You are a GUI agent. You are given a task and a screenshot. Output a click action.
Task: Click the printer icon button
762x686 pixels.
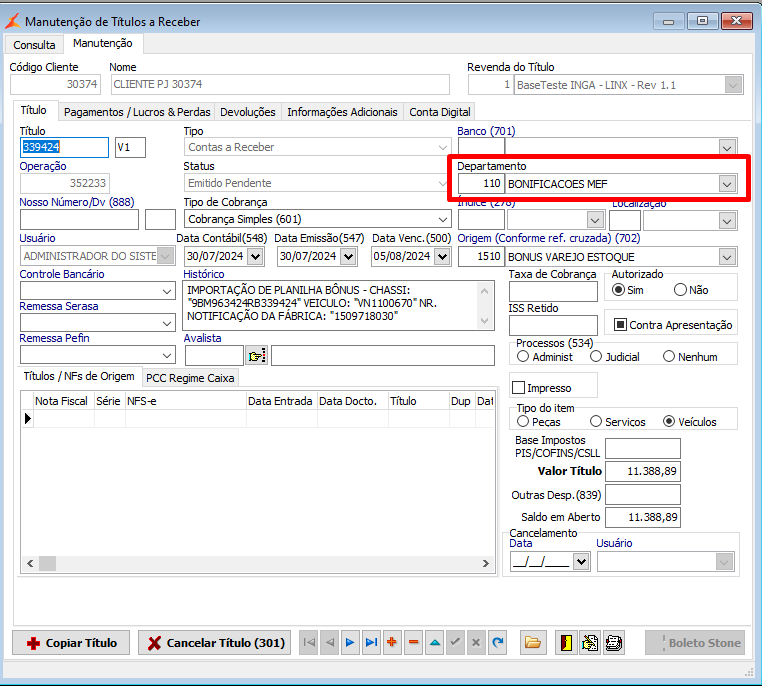pyautogui.click(x=613, y=643)
